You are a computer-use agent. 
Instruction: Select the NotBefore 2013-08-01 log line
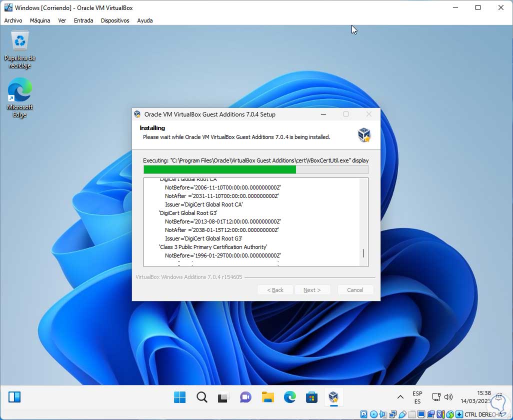222,221
